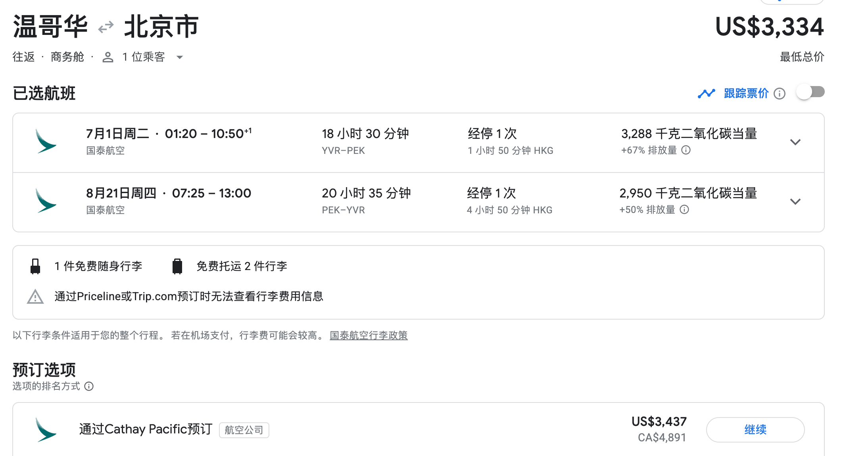Click the 继续 button for Cathay Pacific booking
The height and width of the screenshot is (456, 868).
(755, 430)
